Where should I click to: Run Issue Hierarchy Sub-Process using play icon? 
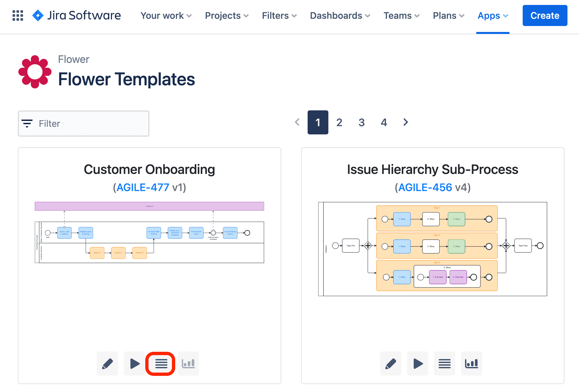coord(417,363)
